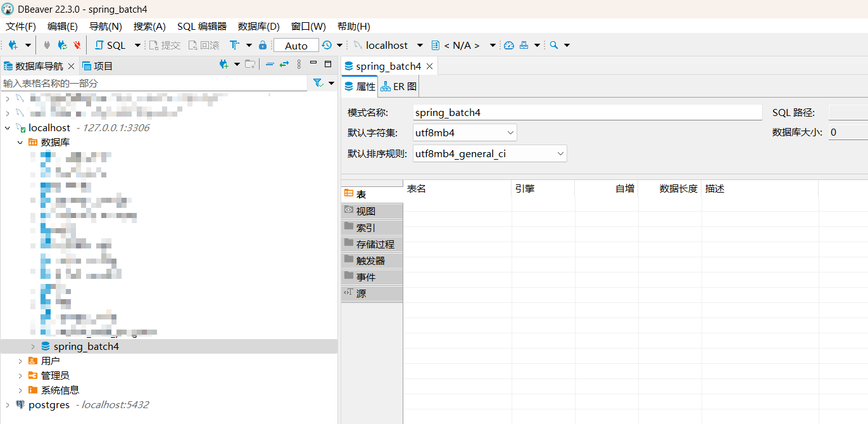
Task: Click the 回滚 (rollback) button
Action: (204, 46)
